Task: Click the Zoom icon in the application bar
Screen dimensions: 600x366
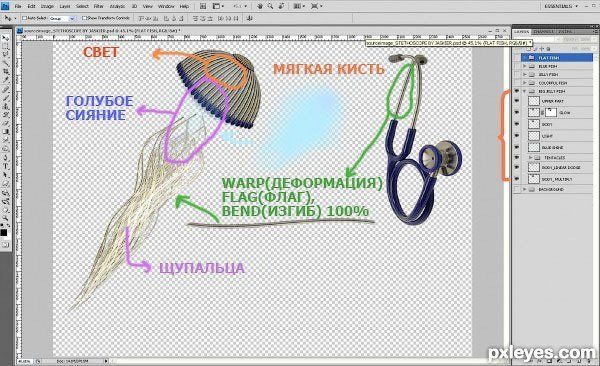Action: 270,6
